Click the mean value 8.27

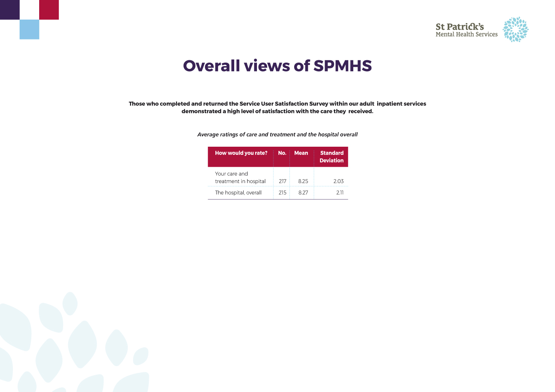pos(303,192)
